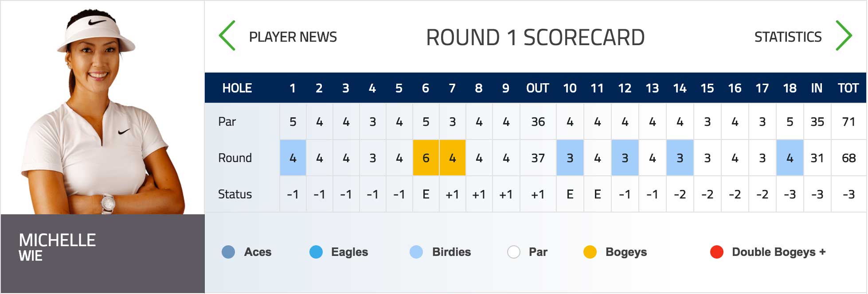868x294 pixels.
Task: Click the Bogeys yellow legend circle
Action: 590,252
